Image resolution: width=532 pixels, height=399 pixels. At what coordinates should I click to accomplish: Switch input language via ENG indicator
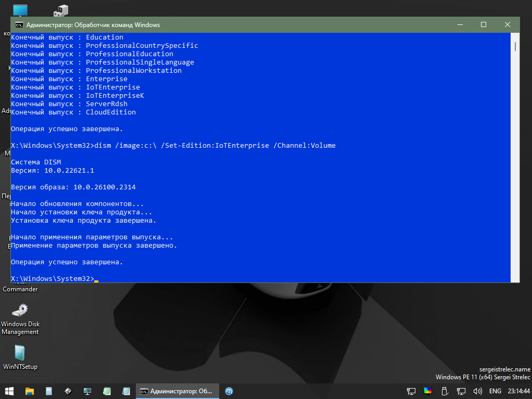point(495,391)
